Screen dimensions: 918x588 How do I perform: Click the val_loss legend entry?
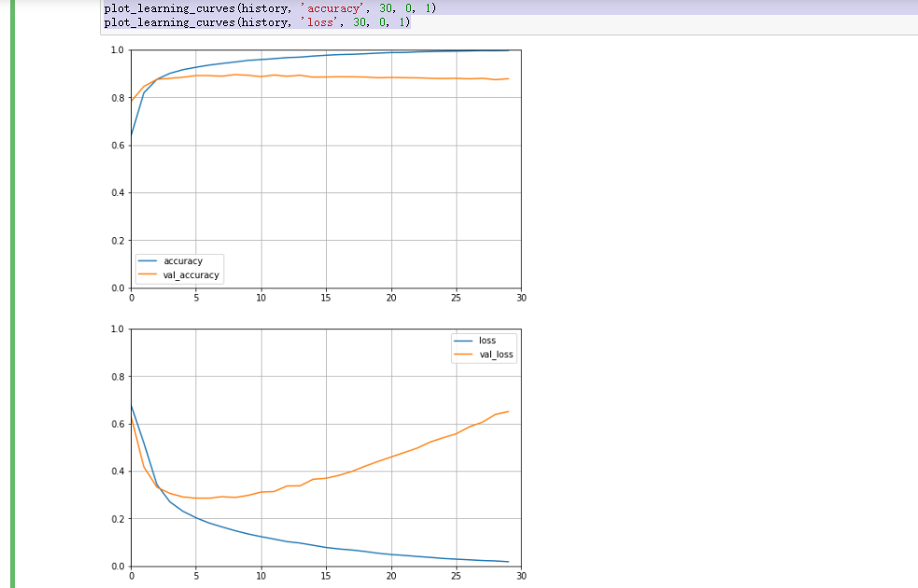(484, 355)
